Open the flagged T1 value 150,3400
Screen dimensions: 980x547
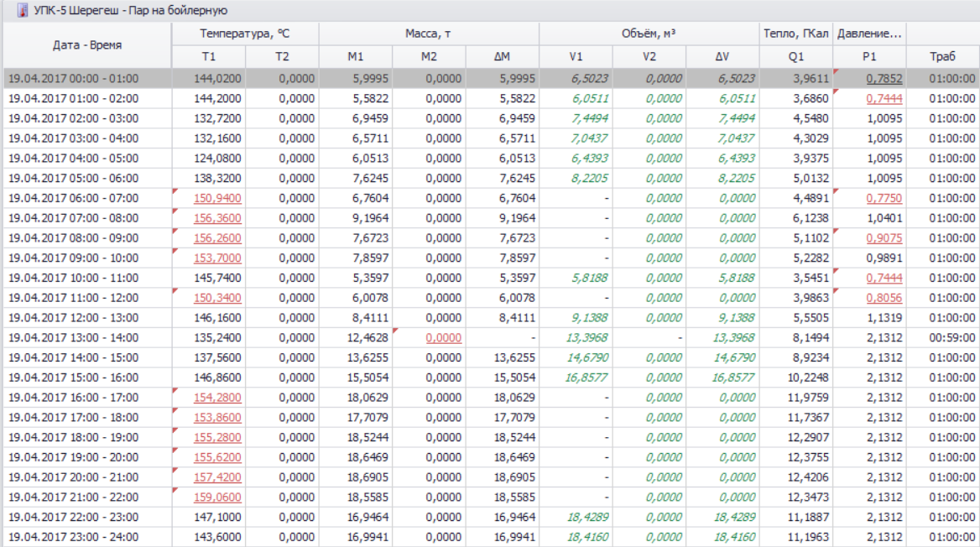[217, 298]
